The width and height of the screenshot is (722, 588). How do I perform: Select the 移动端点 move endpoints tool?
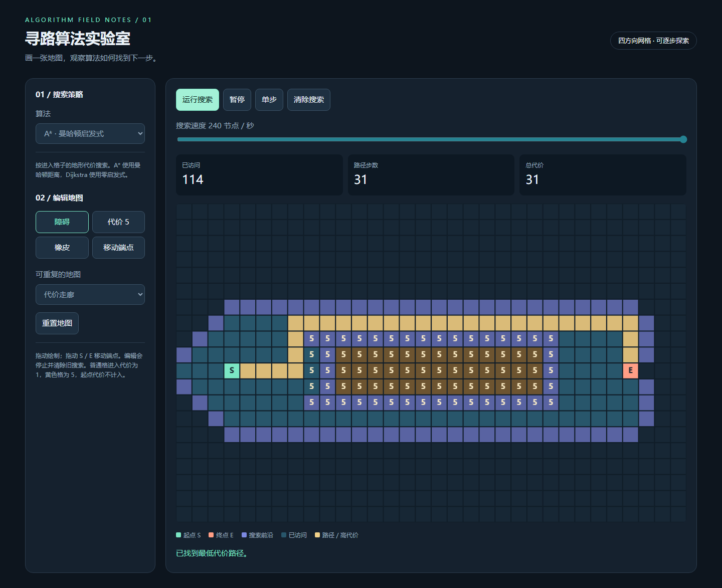pyautogui.click(x=118, y=248)
